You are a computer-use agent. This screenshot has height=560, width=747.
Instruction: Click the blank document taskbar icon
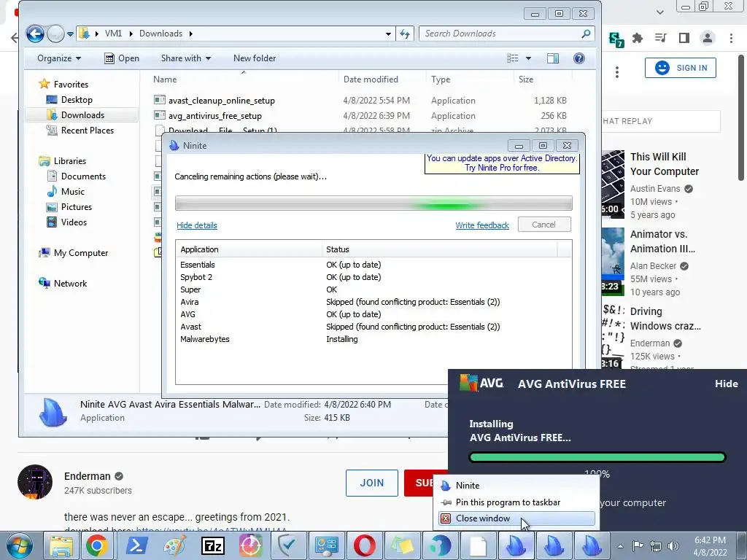click(x=478, y=545)
